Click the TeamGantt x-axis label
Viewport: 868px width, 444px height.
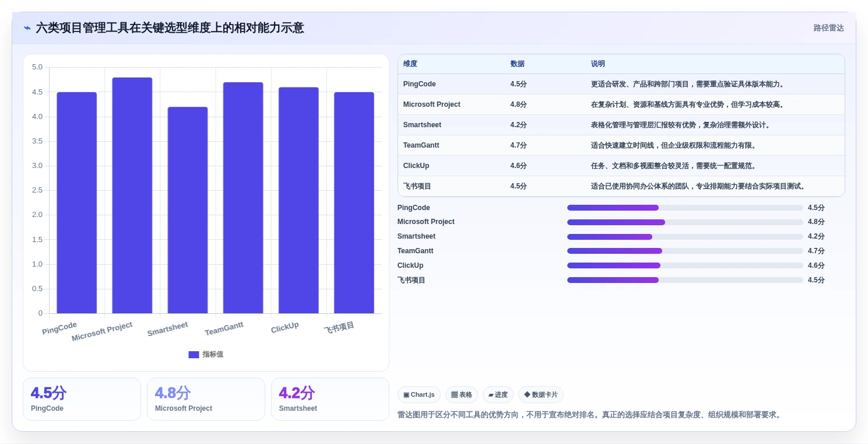[x=224, y=328]
